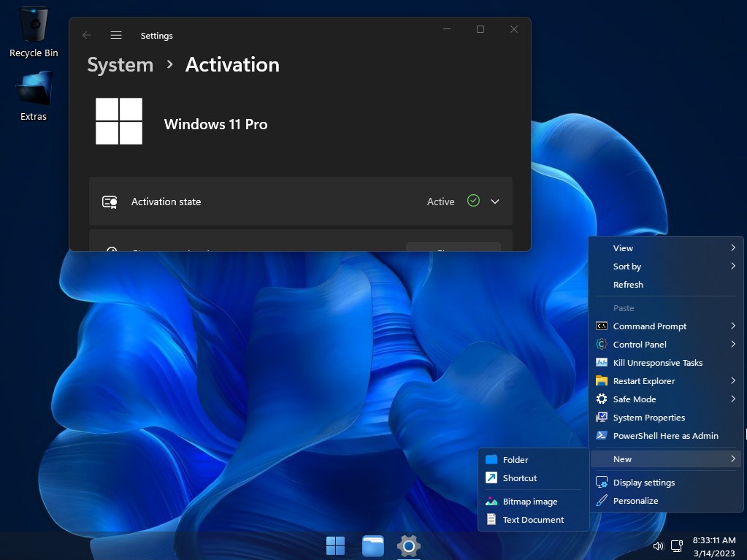
Task: Click the Personalize brush icon
Action: (x=602, y=500)
